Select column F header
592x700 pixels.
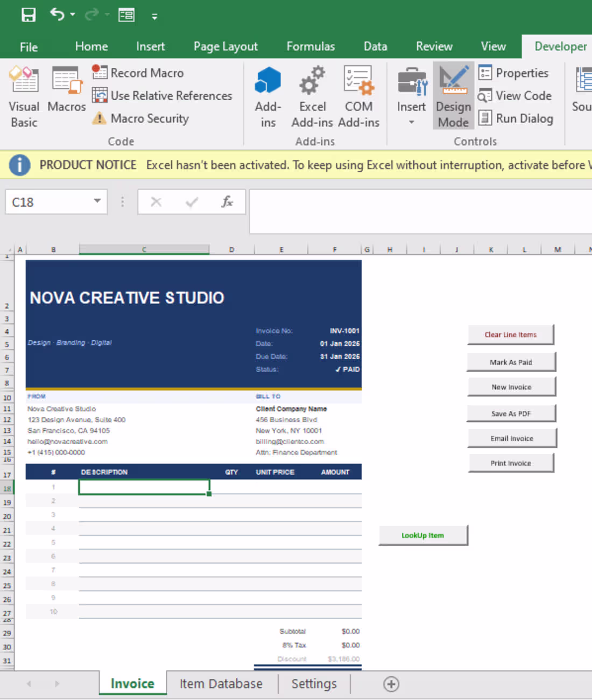tap(335, 249)
